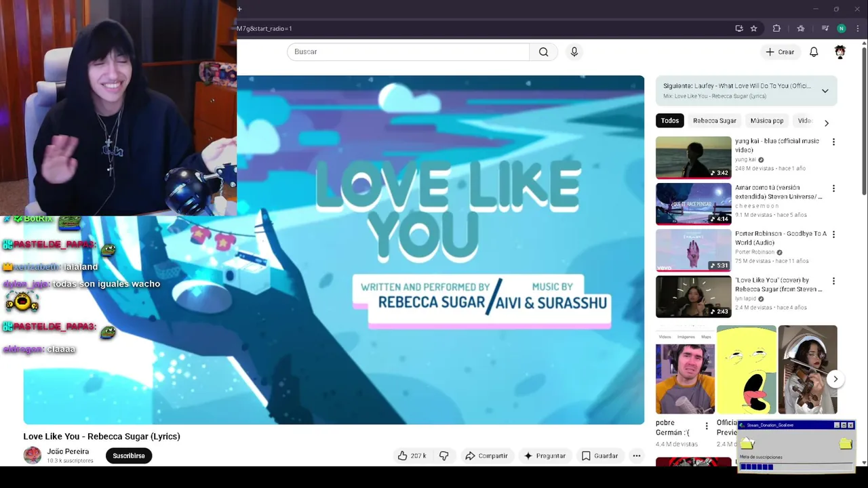This screenshot has width=868, height=488.
Task: Expand the Siguiente mix queue panel
Action: tap(825, 91)
